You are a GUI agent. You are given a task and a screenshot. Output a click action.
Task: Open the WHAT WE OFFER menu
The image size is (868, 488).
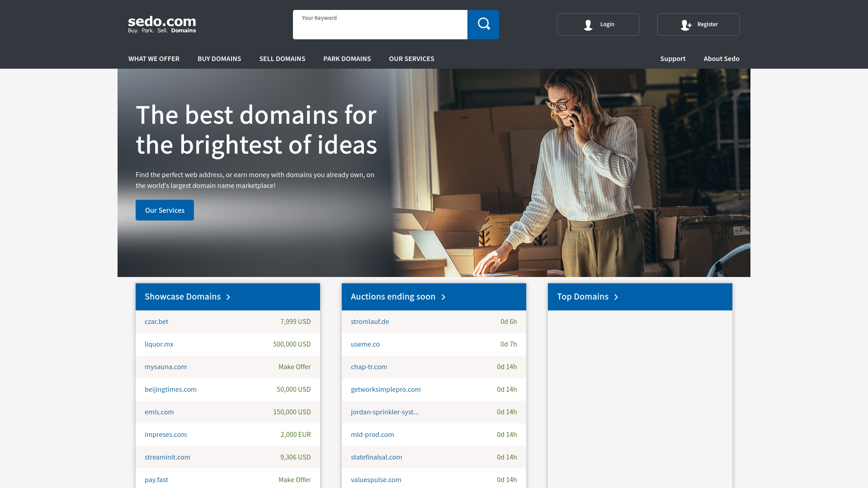point(154,59)
